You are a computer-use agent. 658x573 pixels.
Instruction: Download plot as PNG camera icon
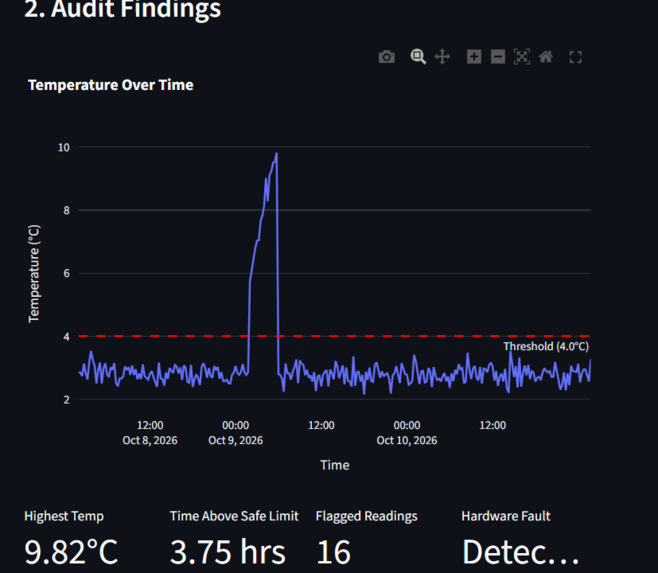386,57
